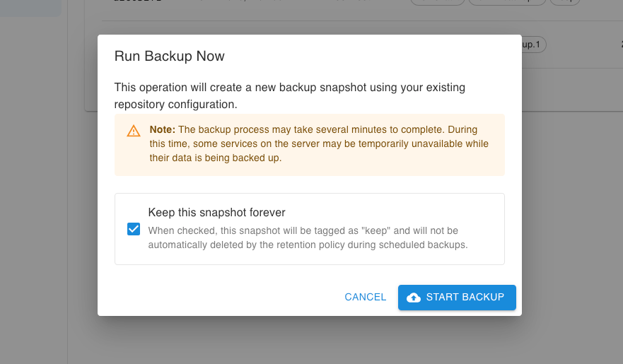
Task: Click the dimmed highlighted sidebar item at top left
Action: pyautogui.click(x=30, y=8)
